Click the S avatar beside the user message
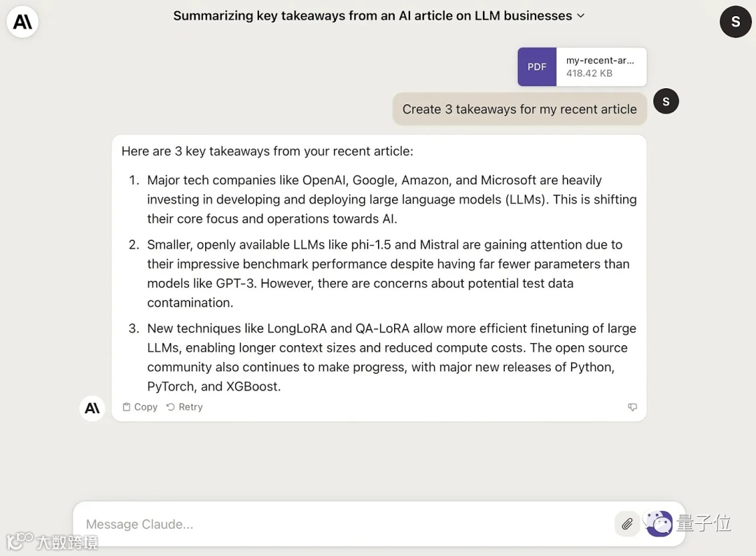 point(666,102)
